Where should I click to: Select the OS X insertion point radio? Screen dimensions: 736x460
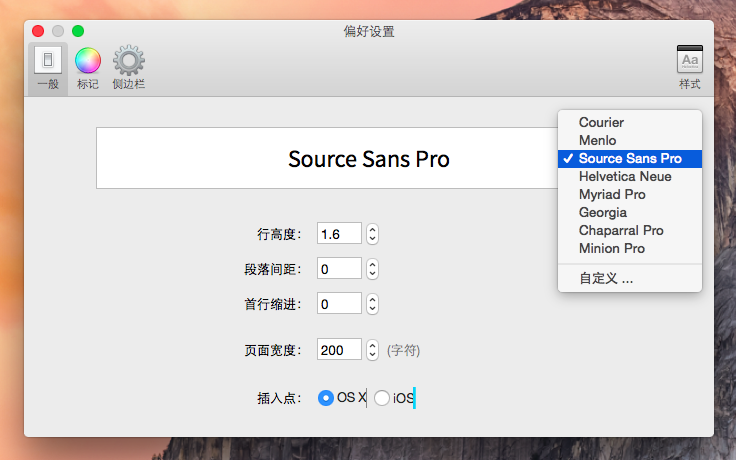(326, 398)
